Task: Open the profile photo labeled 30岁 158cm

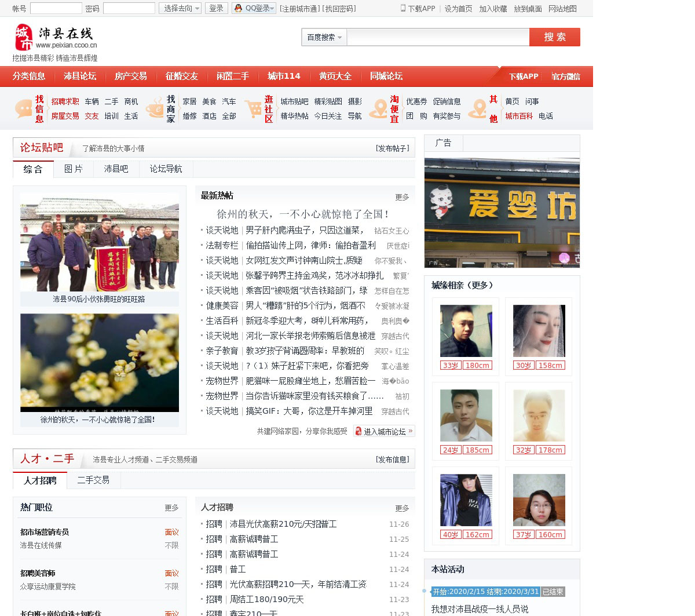Action: coord(539,331)
